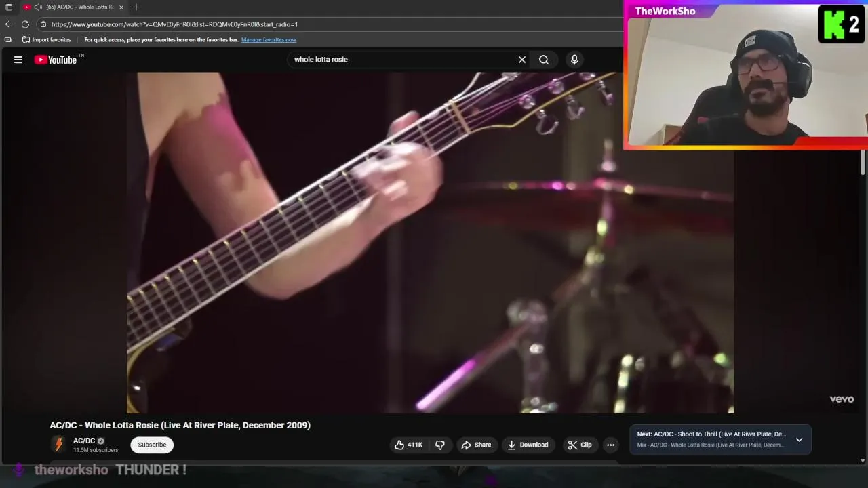Open the YouTube guide hamburger menu
Screen dimensions: 868x488
[18, 60]
